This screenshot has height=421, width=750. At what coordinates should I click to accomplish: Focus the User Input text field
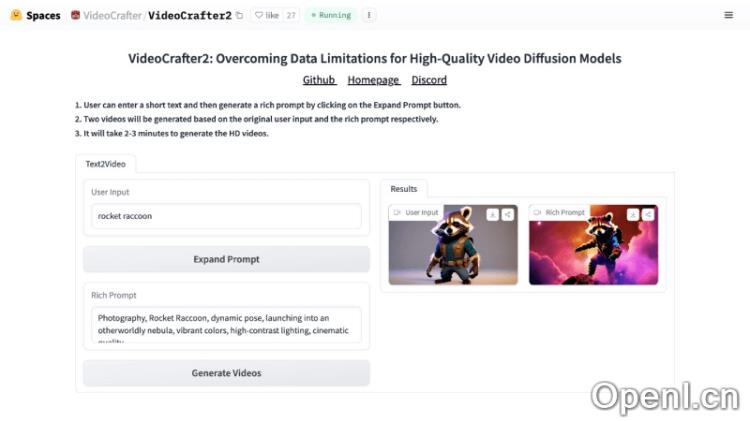[226, 215]
